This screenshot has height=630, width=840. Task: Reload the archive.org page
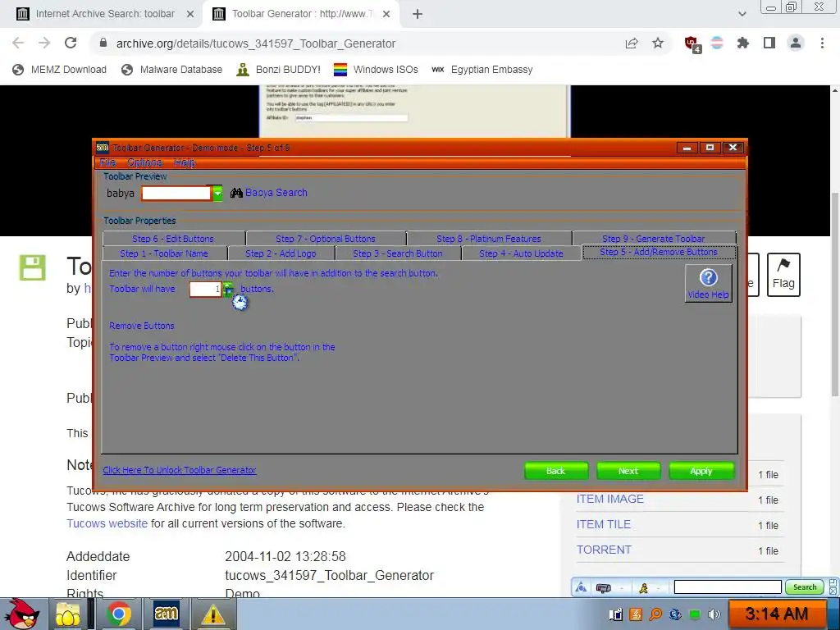coord(71,43)
